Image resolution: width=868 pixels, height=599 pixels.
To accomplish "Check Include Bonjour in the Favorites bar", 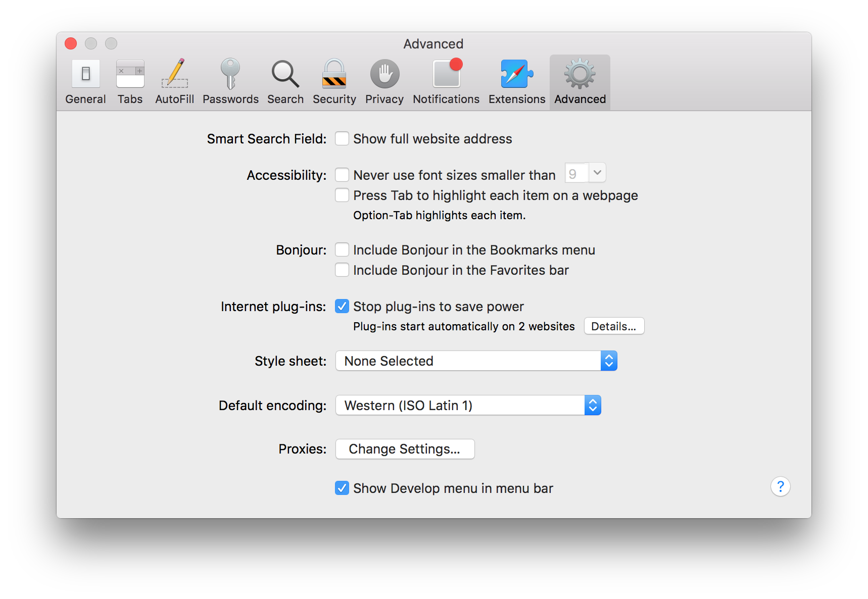I will (342, 270).
